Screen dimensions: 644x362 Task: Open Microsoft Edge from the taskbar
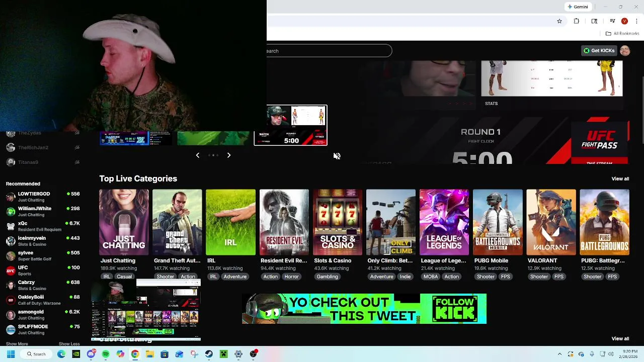(61, 354)
